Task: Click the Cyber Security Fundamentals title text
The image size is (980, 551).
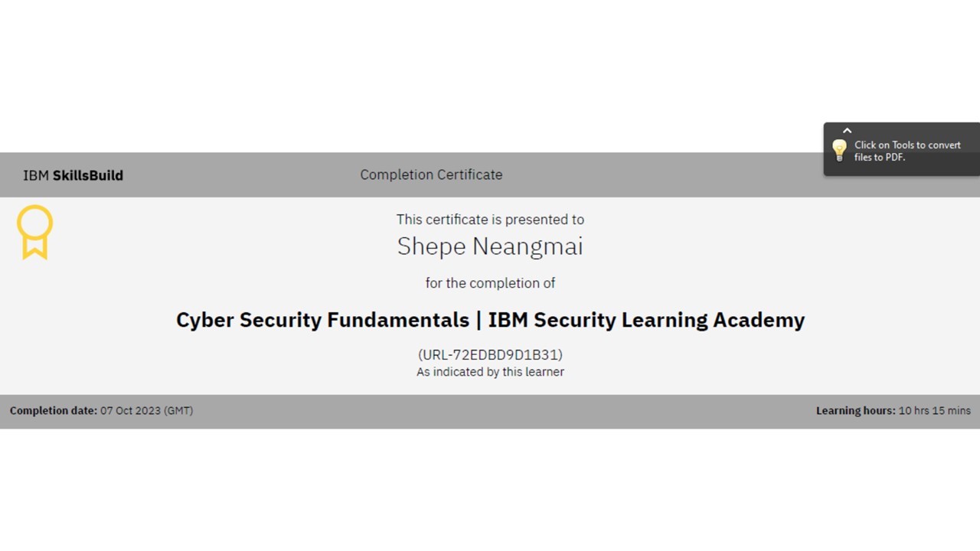Action: (x=322, y=320)
